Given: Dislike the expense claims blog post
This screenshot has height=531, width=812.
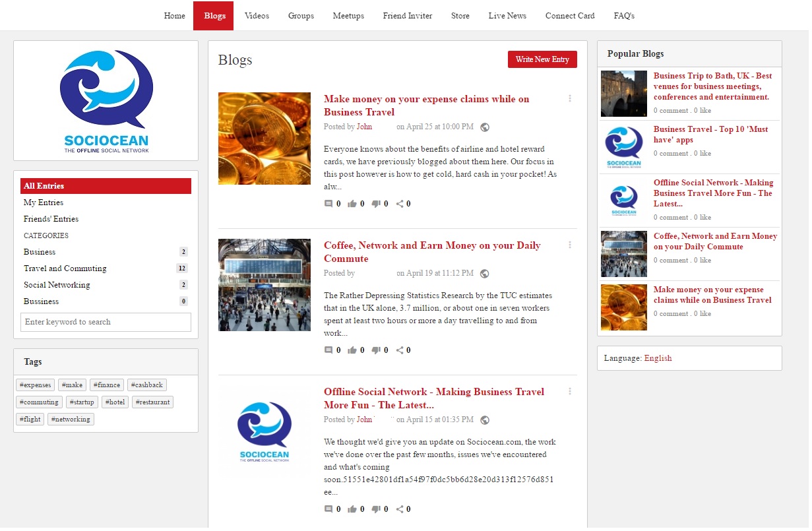Looking at the screenshot, I should pos(376,204).
